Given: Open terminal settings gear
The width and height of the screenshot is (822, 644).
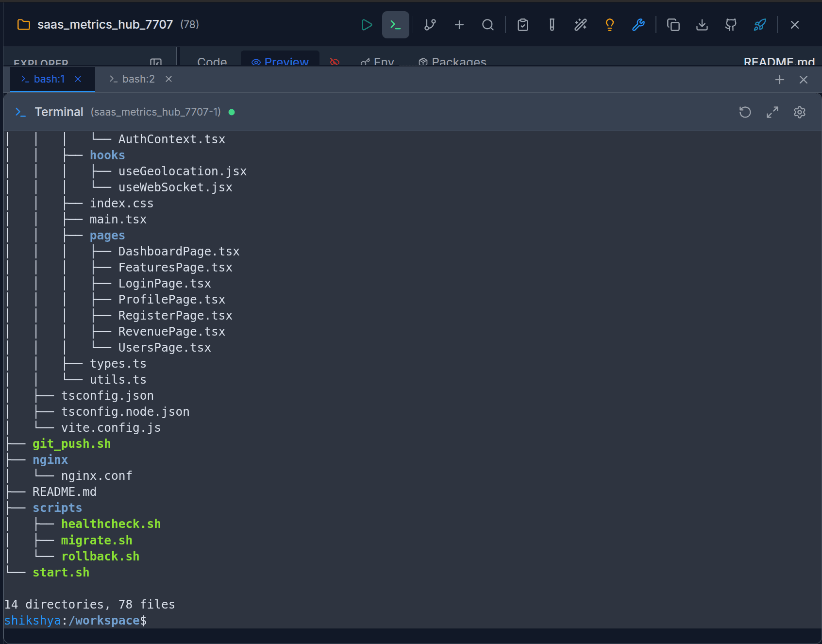Looking at the screenshot, I should click(800, 112).
